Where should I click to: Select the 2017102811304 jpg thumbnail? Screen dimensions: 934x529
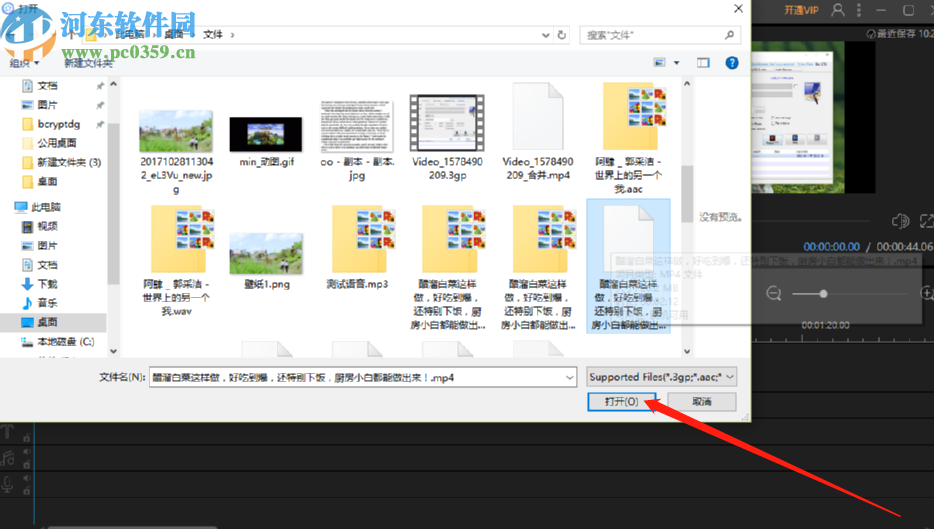176,131
